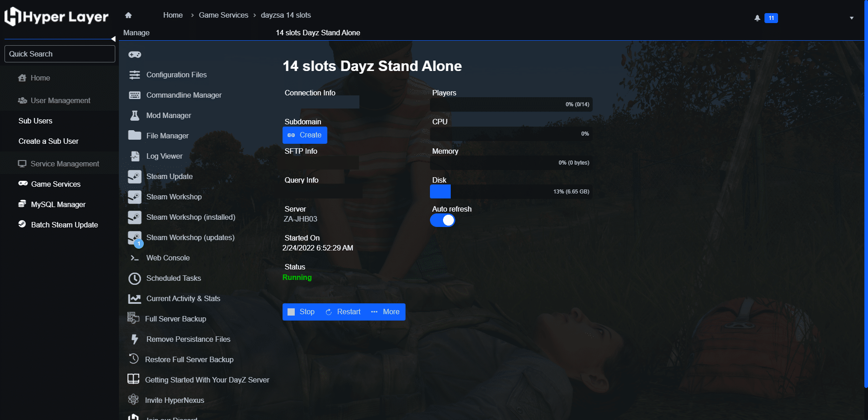The image size is (868, 420).
Task: Open Web Console menu entry
Action: [x=168, y=258]
